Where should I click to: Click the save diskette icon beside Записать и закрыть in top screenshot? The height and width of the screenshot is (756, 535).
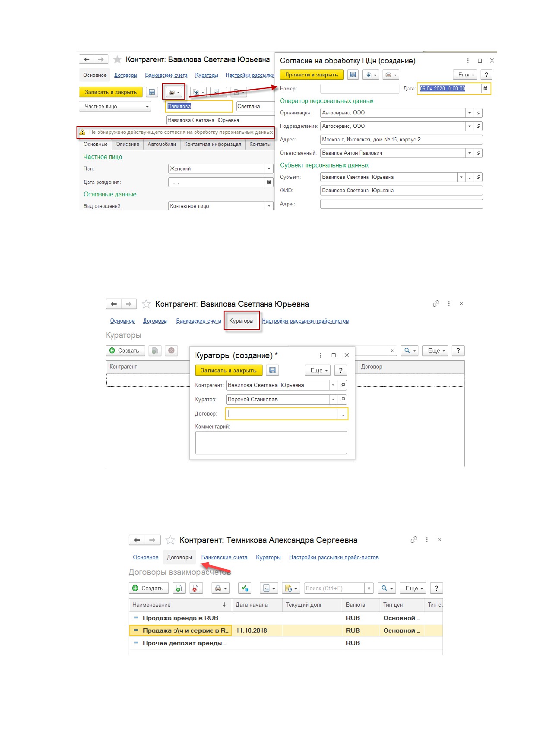[152, 92]
